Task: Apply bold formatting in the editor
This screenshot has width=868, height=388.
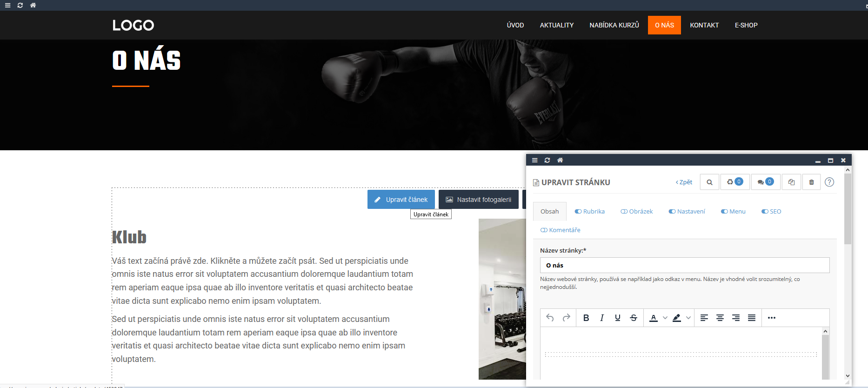Action: click(586, 318)
